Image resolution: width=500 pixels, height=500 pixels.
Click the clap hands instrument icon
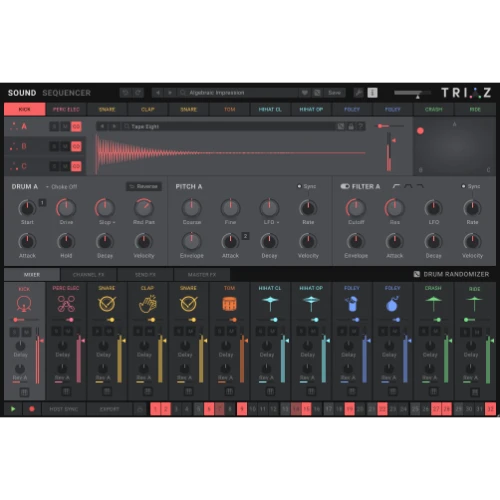(148, 304)
